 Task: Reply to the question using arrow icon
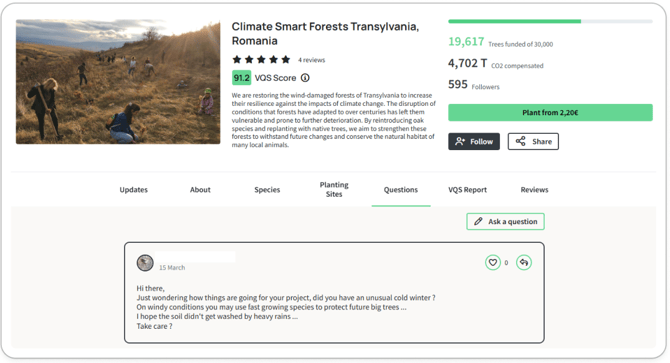(x=524, y=263)
